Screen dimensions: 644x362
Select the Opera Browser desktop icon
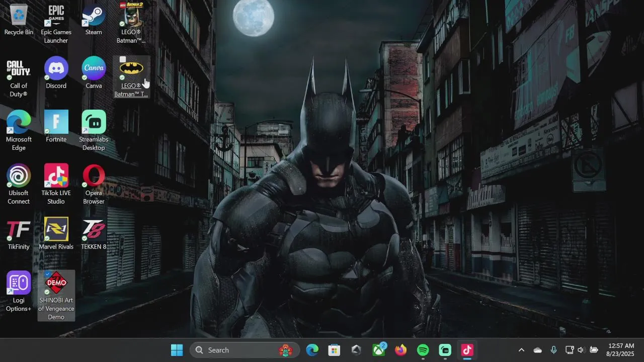coord(94,185)
